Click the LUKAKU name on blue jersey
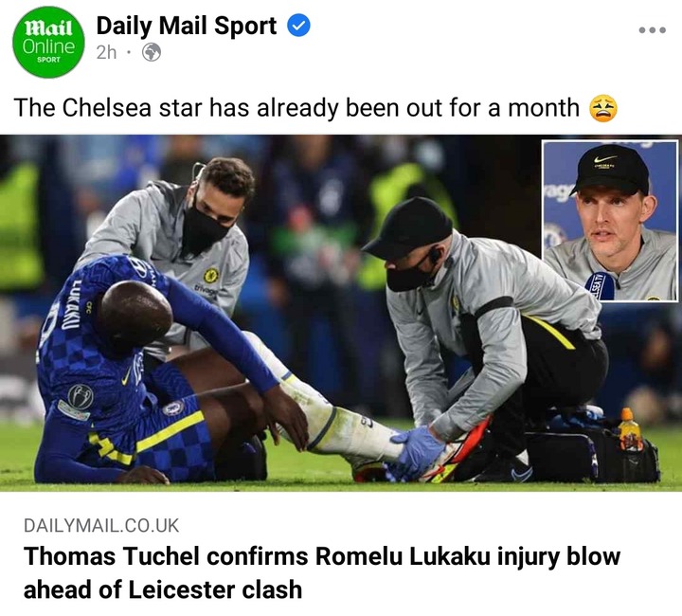 tap(65, 304)
